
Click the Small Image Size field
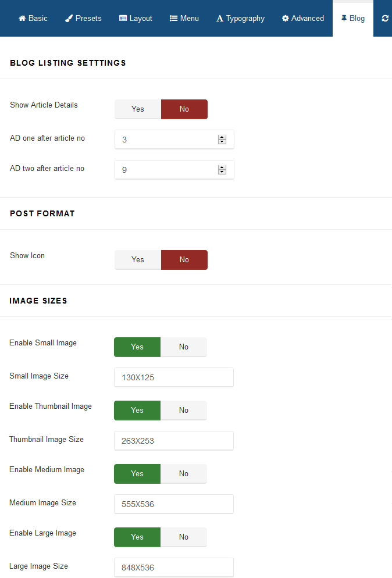coord(174,377)
